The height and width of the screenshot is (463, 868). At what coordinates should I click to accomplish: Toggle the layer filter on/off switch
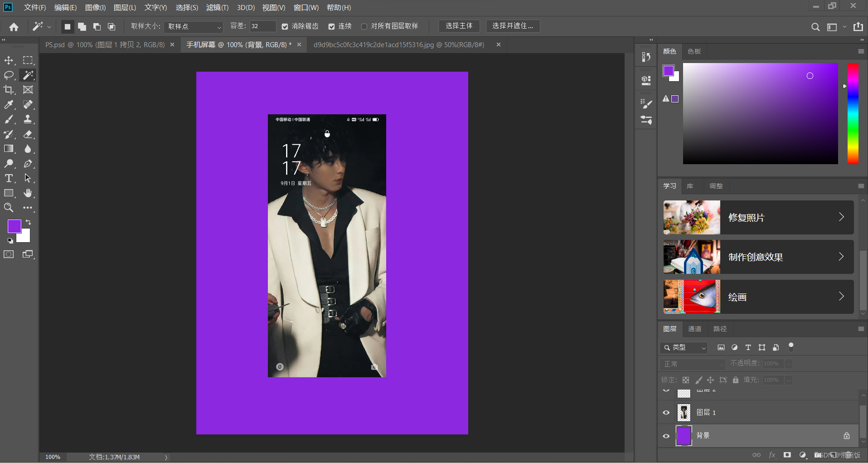coord(791,347)
